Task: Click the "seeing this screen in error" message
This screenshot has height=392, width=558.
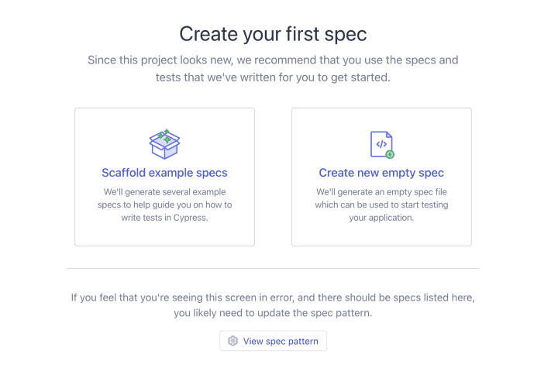Action: pos(273,297)
